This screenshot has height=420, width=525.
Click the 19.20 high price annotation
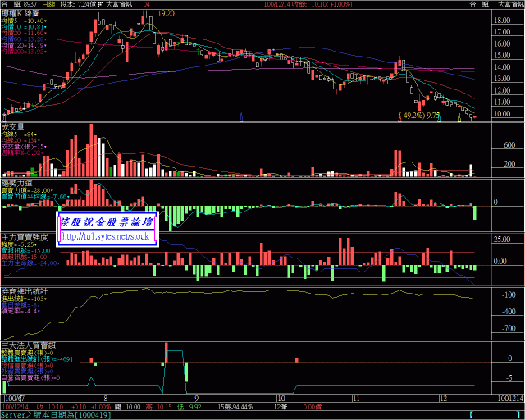[166, 14]
